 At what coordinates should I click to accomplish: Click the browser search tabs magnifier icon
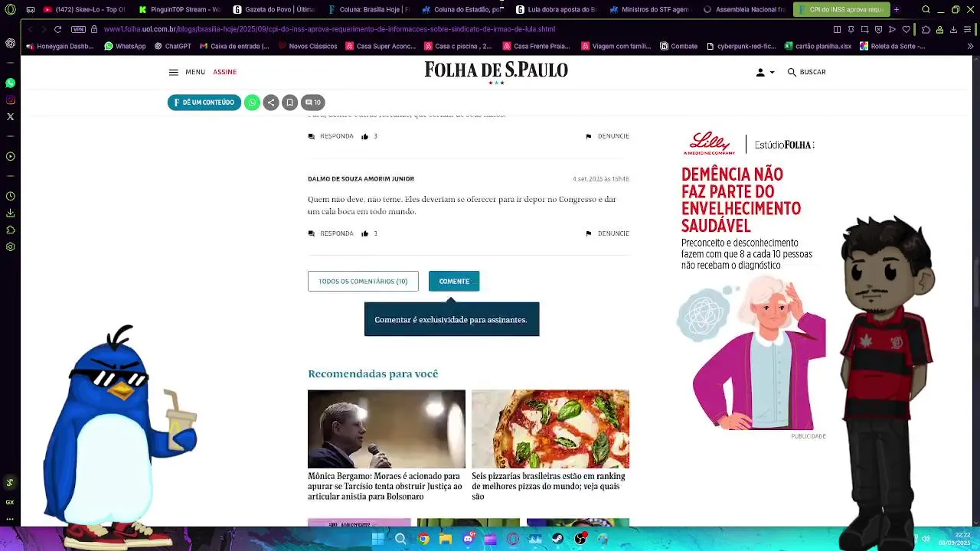(926, 10)
